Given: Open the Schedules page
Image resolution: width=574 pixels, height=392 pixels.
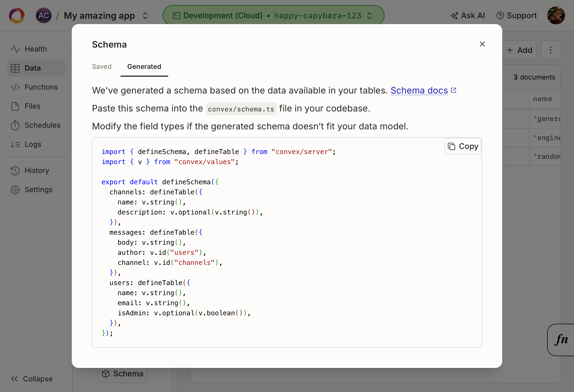Looking at the screenshot, I should coord(36,125).
